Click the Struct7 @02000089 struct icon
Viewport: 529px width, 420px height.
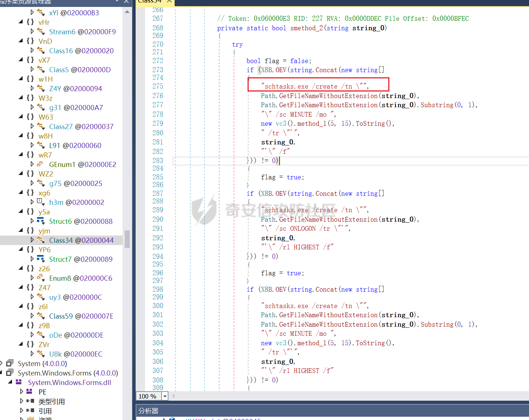click(x=40, y=258)
